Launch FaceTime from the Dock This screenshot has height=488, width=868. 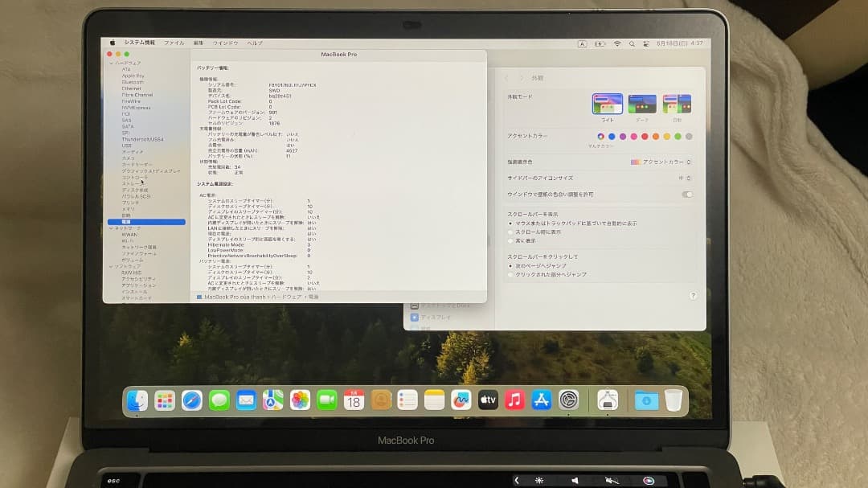[x=326, y=400]
